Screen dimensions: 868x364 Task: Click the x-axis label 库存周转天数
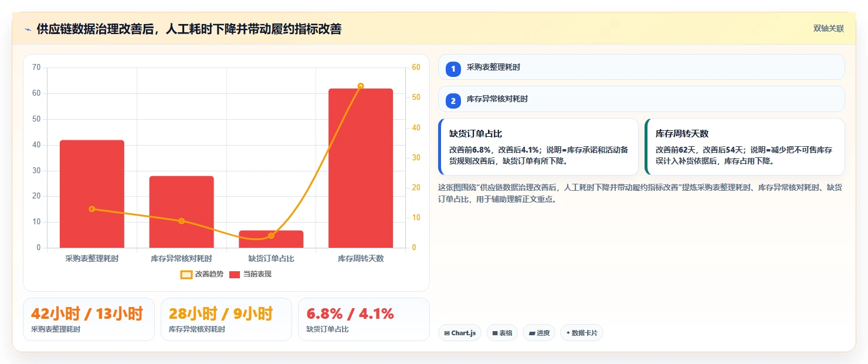pyautogui.click(x=361, y=258)
